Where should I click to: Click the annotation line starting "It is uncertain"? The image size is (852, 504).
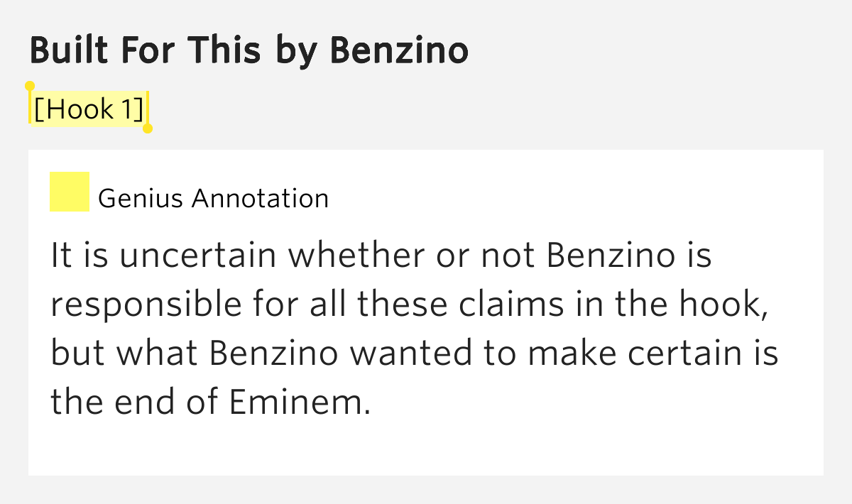(x=381, y=256)
